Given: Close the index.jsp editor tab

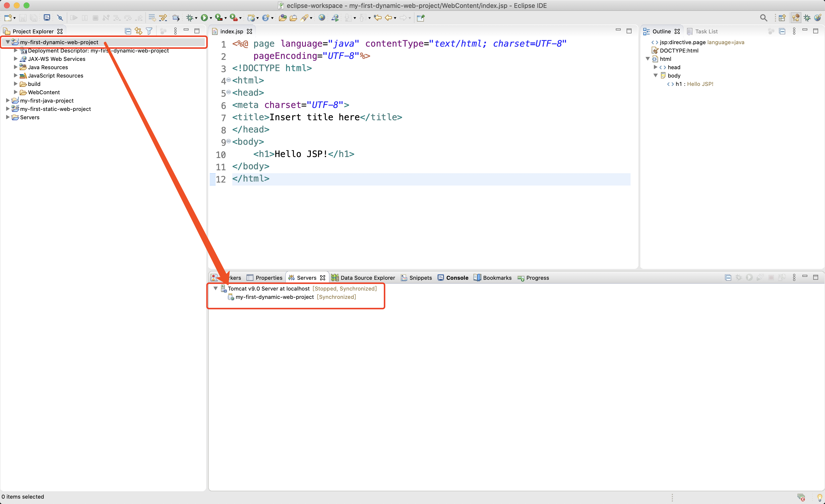Looking at the screenshot, I should coord(249,31).
